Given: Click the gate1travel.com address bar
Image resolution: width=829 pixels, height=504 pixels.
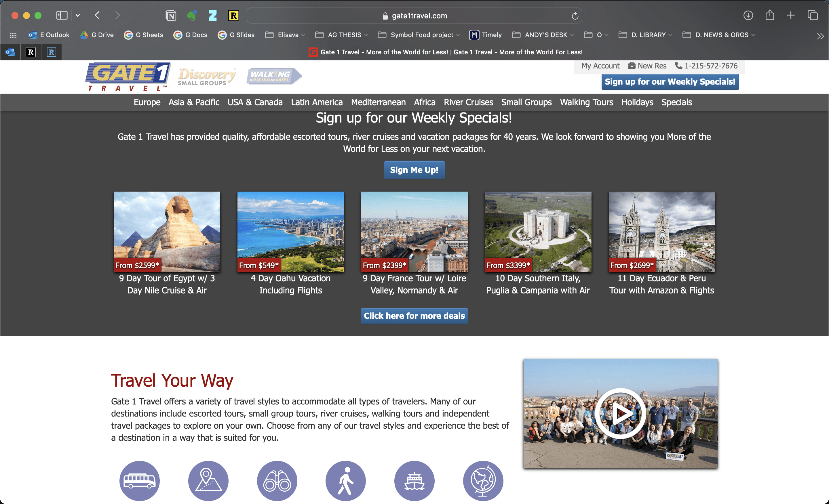Looking at the screenshot, I should (x=414, y=16).
